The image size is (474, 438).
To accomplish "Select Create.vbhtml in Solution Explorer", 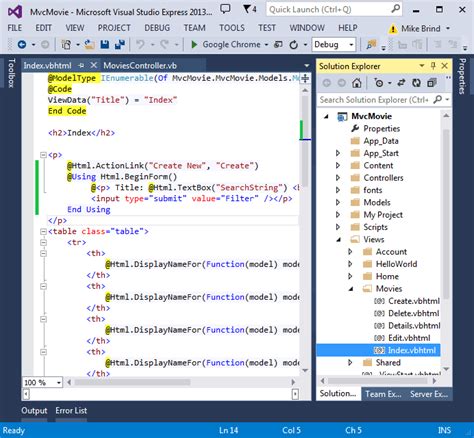I will coord(414,301).
